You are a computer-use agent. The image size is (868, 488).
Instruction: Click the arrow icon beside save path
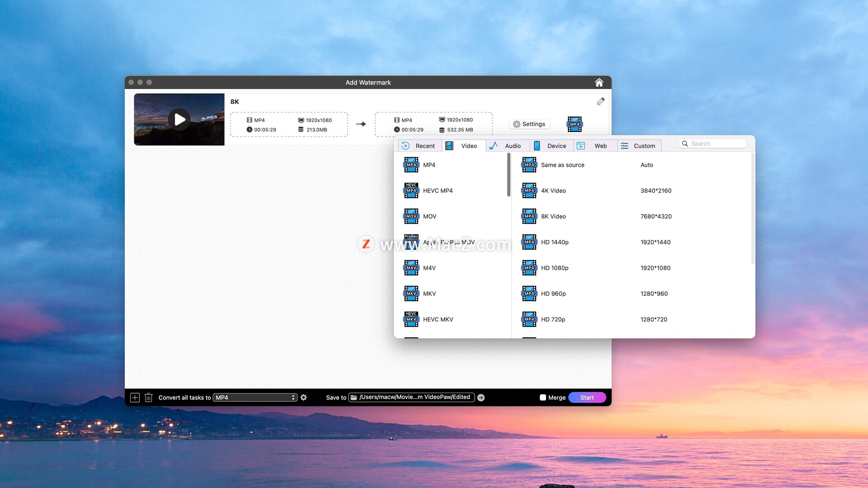click(x=481, y=398)
